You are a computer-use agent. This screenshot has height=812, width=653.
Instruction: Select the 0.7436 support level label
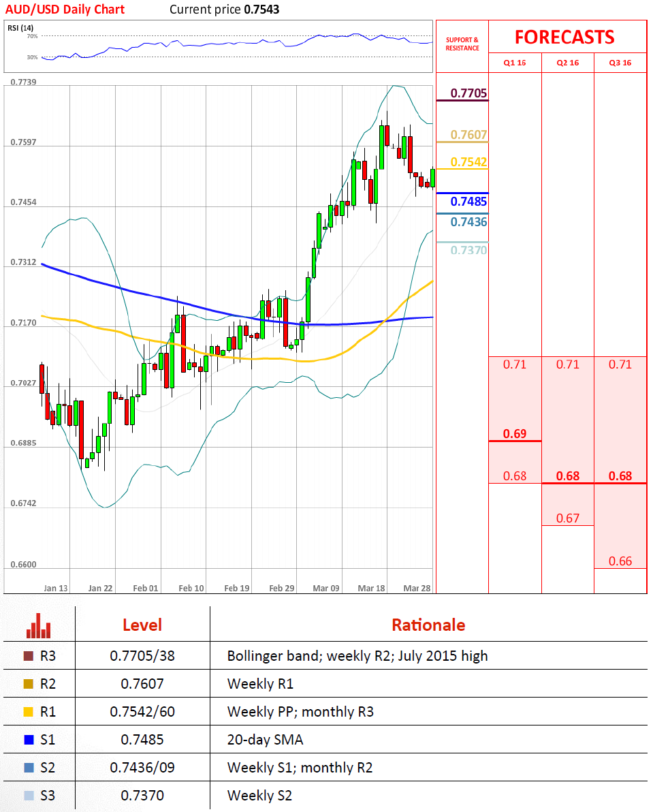point(468,222)
